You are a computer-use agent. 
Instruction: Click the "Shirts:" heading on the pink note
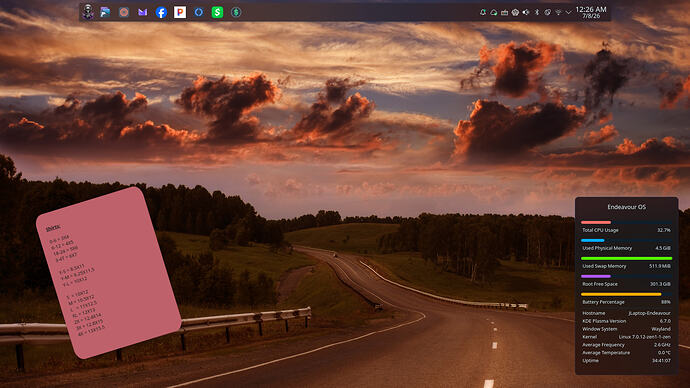tap(53, 227)
